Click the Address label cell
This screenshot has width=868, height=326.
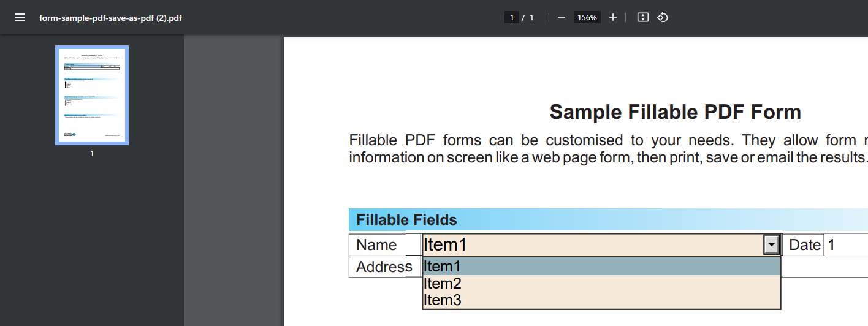click(x=385, y=267)
